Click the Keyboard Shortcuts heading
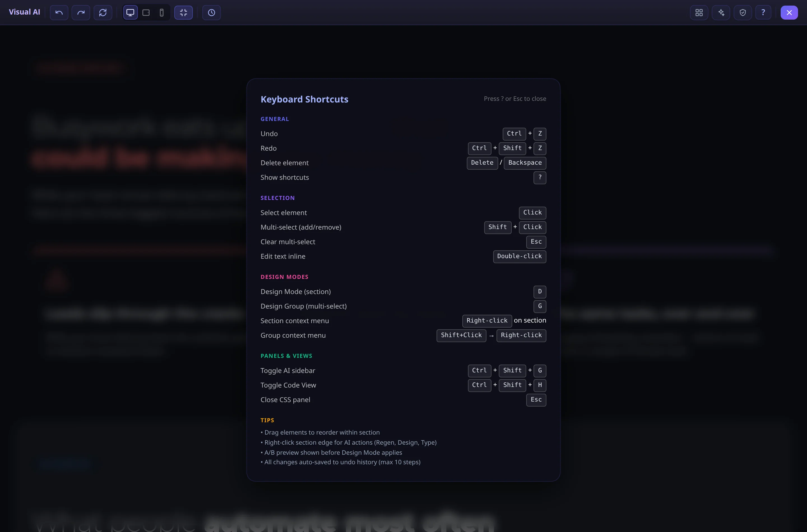The height and width of the screenshot is (532, 807). 305,99
